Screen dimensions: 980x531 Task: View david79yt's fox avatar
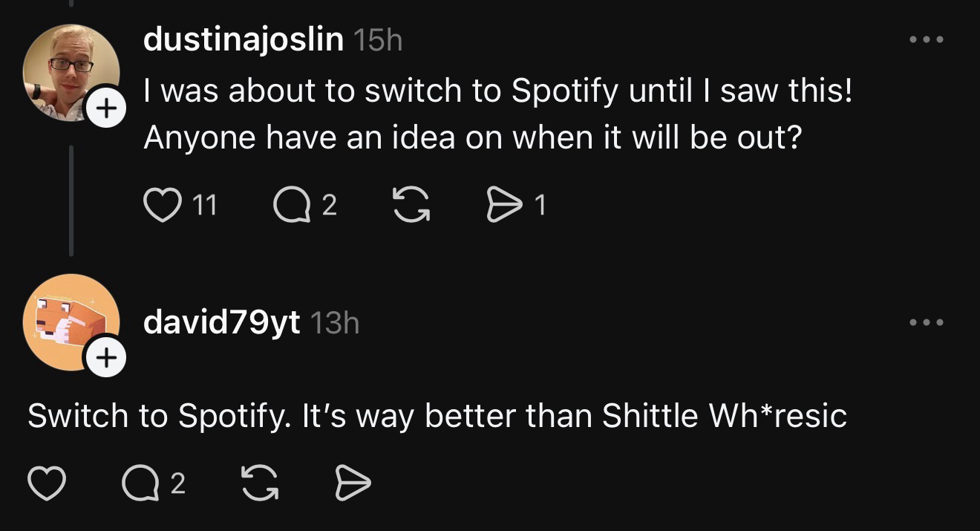coord(67,319)
